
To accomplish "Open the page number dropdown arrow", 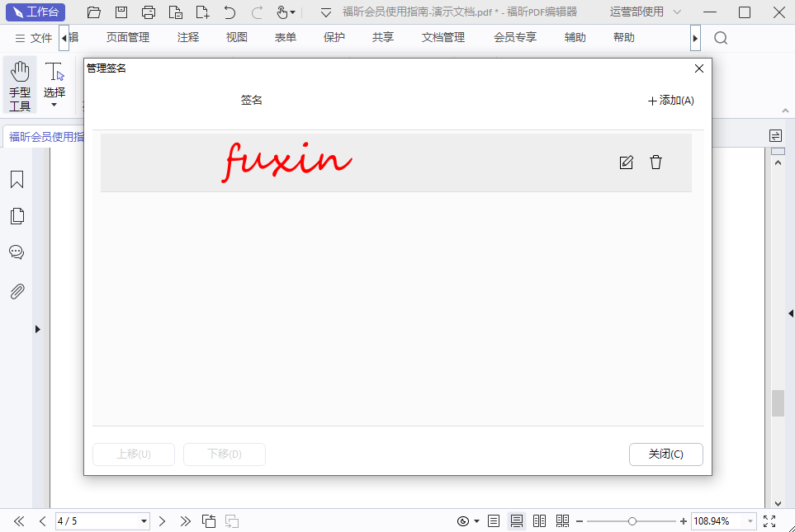I will 144,521.
